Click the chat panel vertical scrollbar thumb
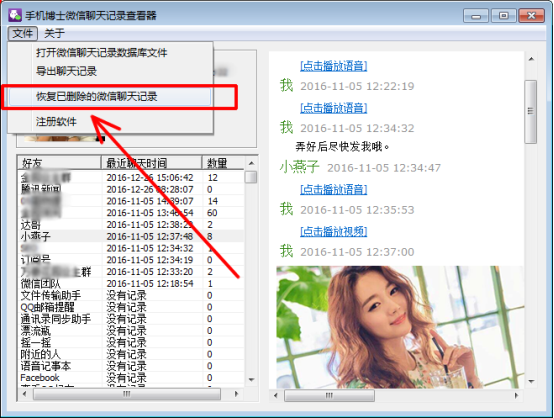 click(531, 111)
